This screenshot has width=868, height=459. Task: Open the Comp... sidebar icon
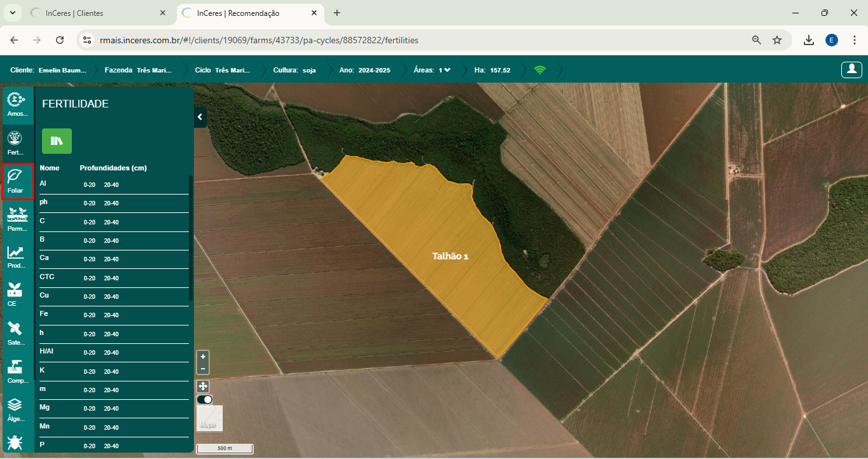pyautogui.click(x=17, y=371)
